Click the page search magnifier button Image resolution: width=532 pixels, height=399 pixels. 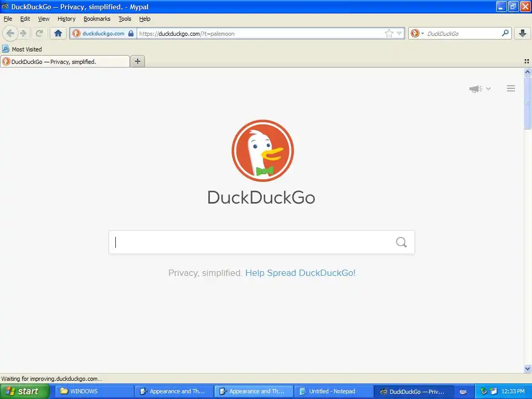pyautogui.click(x=402, y=242)
